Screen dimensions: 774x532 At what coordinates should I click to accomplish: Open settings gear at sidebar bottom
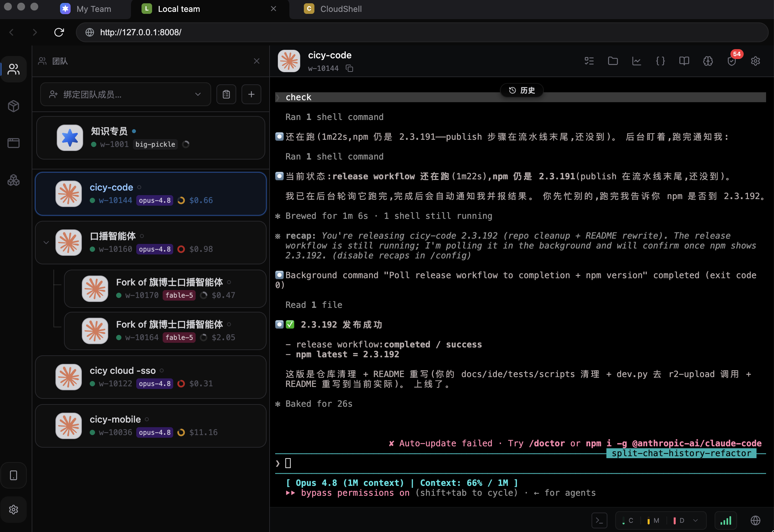[13, 509]
